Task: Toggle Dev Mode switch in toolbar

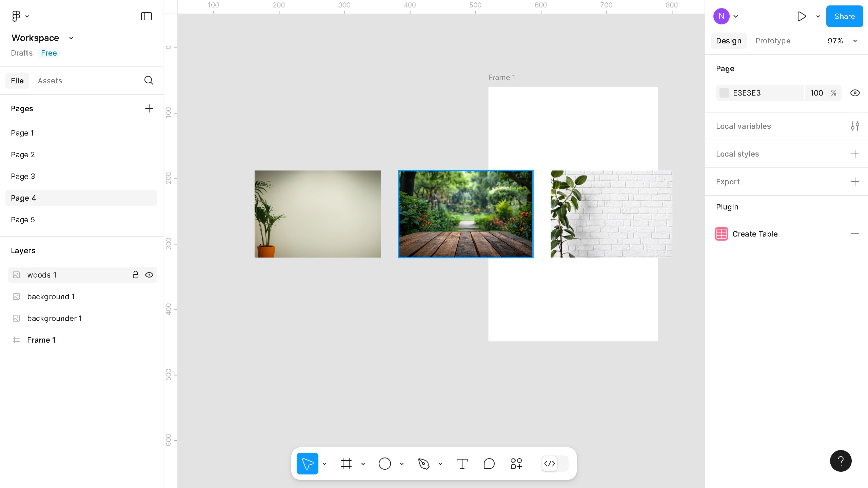Action: point(555,464)
